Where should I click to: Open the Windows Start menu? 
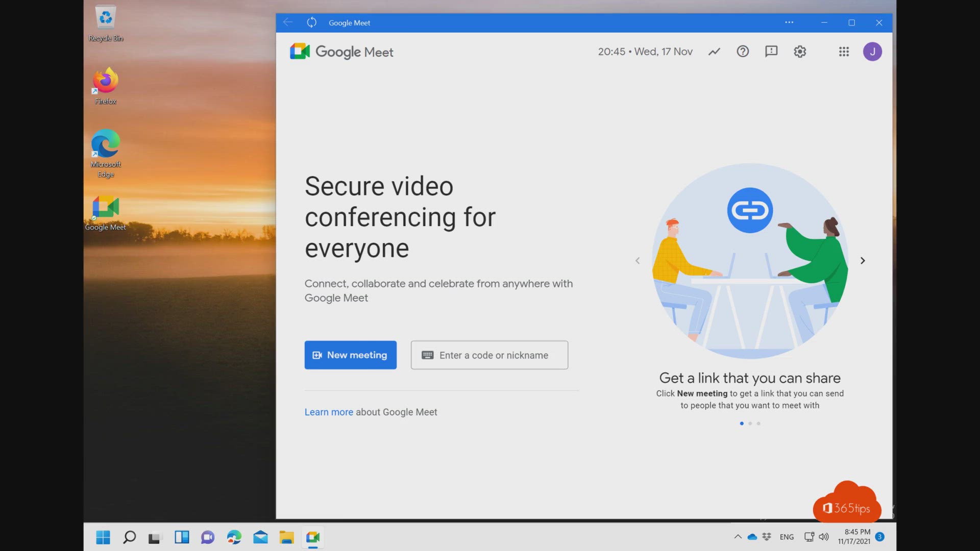[103, 537]
